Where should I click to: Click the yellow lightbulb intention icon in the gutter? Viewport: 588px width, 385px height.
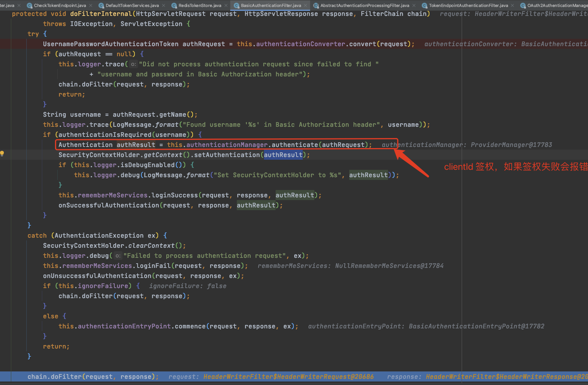[2, 154]
